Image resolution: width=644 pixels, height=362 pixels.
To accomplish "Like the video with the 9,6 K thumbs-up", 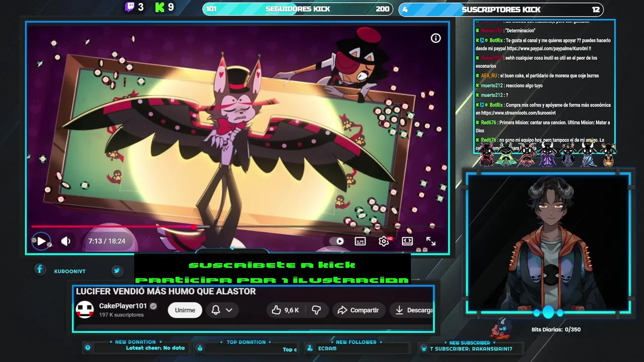I will pos(285,310).
